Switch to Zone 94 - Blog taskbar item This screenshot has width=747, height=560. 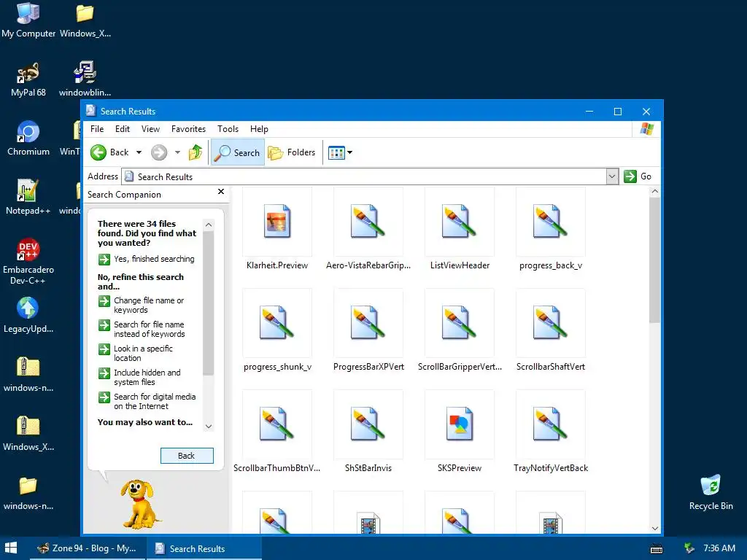coord(88,548)
